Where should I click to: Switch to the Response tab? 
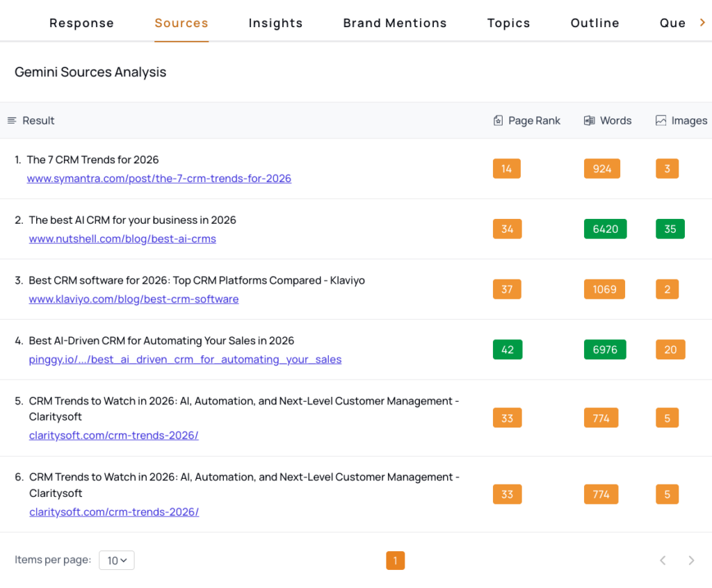81,23
